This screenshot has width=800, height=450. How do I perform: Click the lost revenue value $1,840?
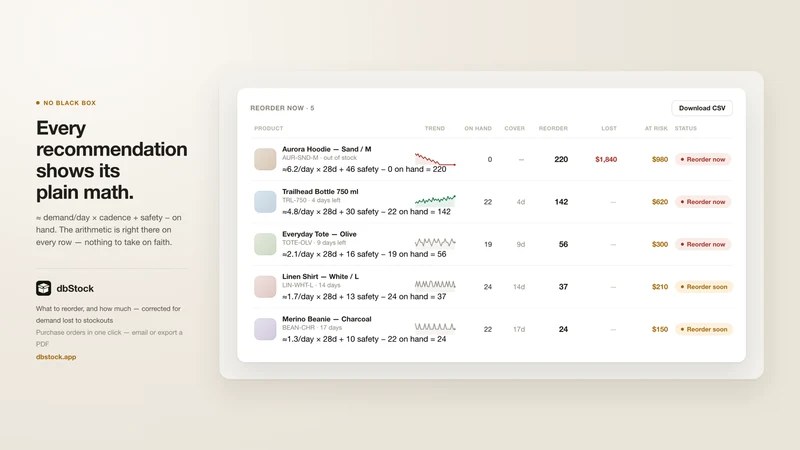coord(606,159)
